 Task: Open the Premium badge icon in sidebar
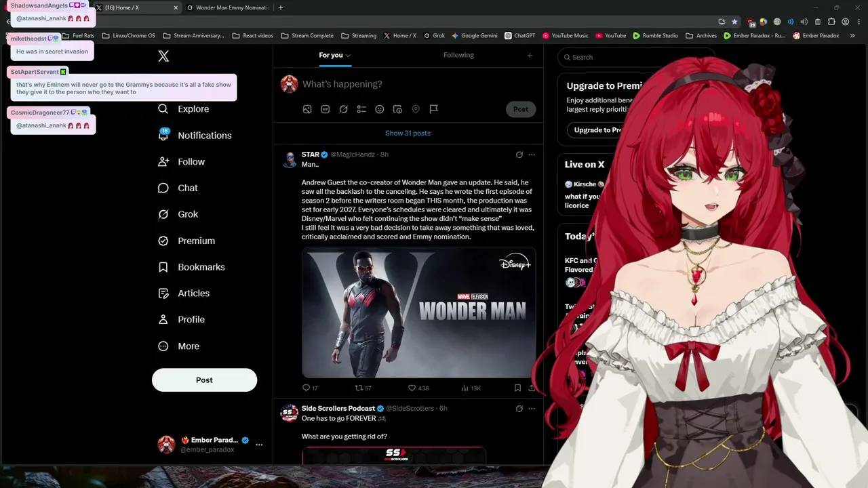163,241
